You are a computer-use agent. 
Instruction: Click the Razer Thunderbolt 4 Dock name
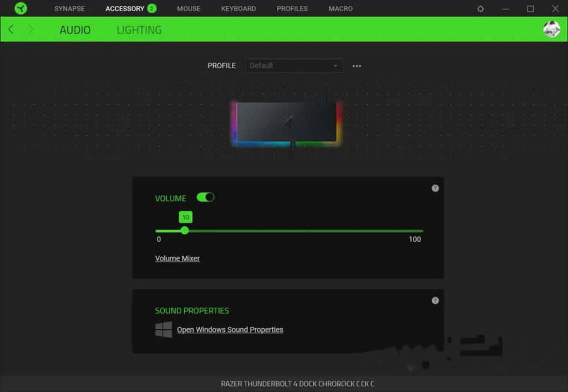pyautogui.click(x=297, y=384)
